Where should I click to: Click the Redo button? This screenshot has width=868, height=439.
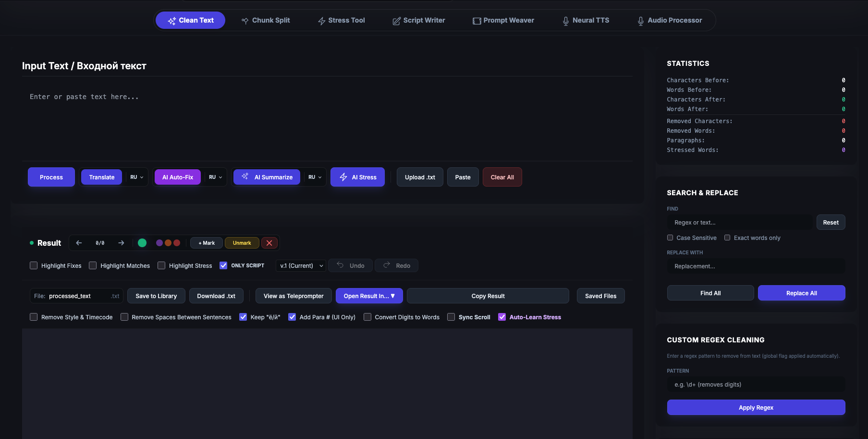pyautogui.click(x=396, y=265)
